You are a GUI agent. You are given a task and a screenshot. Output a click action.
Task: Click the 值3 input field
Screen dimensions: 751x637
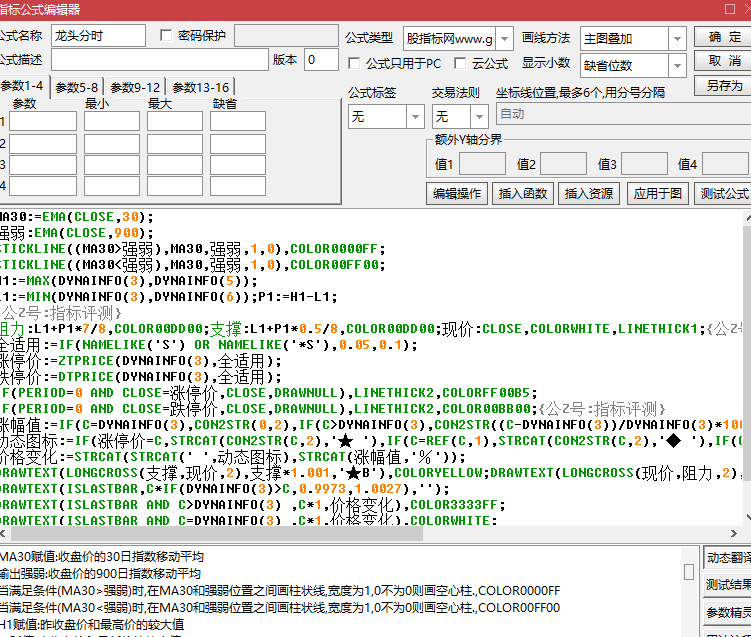pyautogui.click(x=644, y=164)
